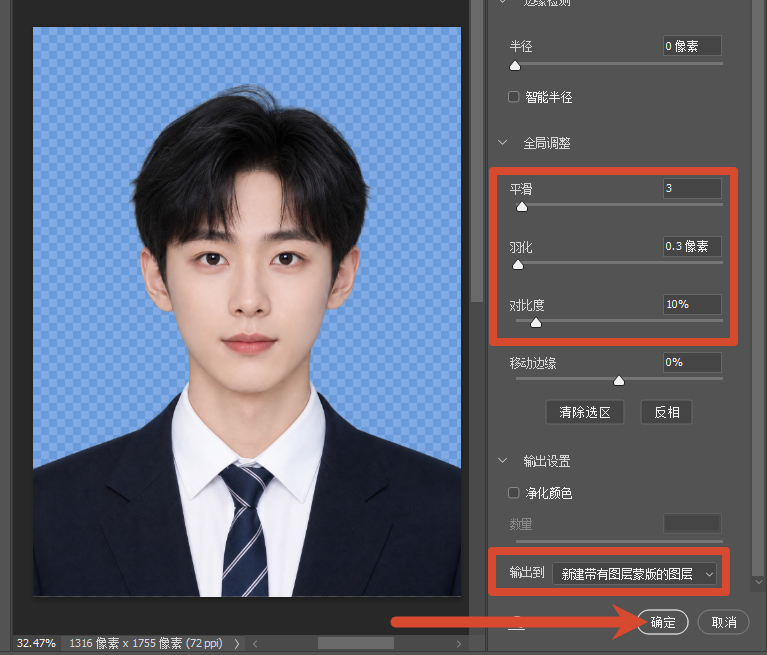Click the 移动边缘 slider handle
This screenshot has width=767, height=655.
coord(619,381)
